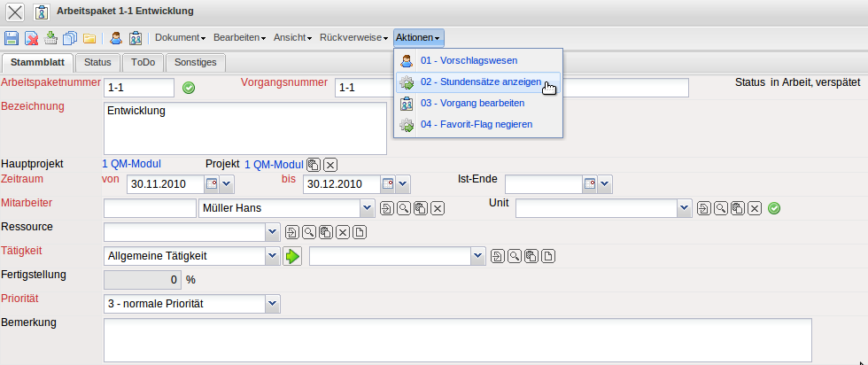Click the jump-to-record icon in the Mitarbeiter row
Image resolution: width=868 pixels, height=365 pixels.
coord(386,208)
